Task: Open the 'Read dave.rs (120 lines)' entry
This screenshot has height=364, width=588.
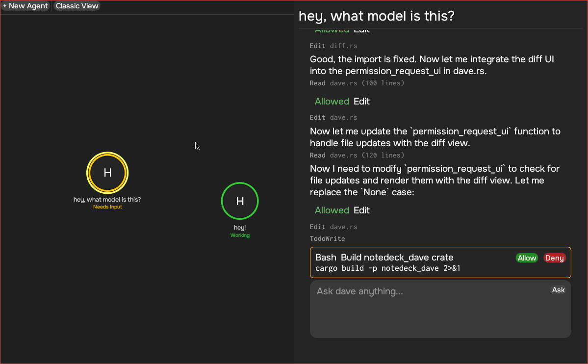Action: [357, 156]
